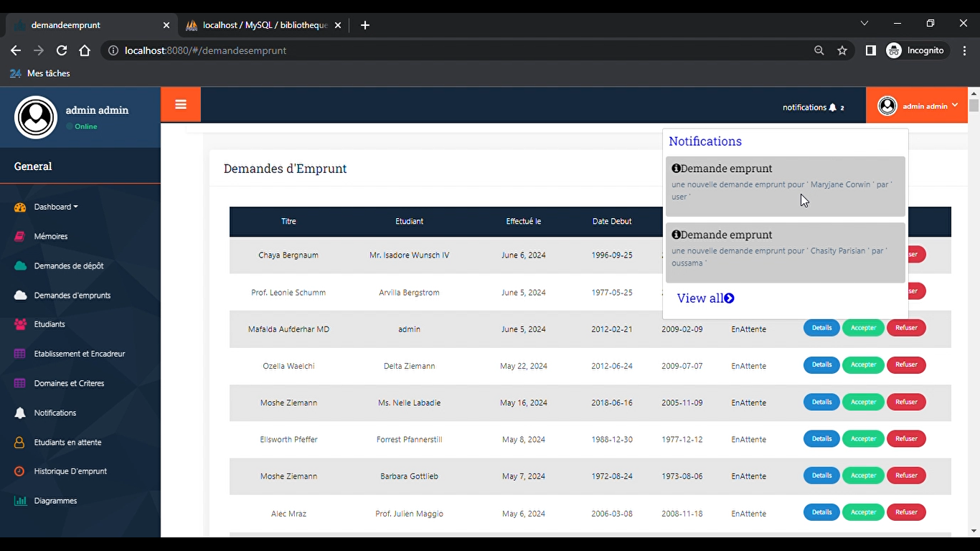Image resolution: width=980 pixels, height=551 pixels.
Task: Click the orange hamburger menu icon
Action: [x=181, y=105]
